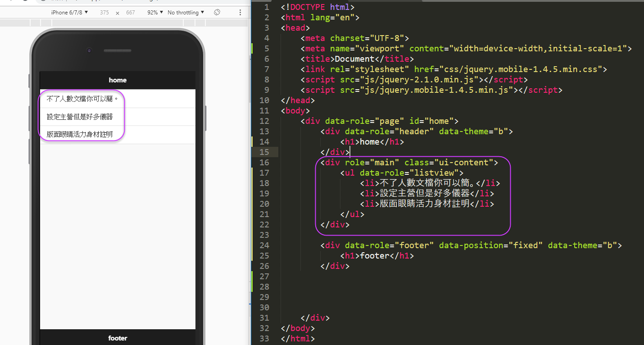Click line number 17 in editor gutter
The image size is (644, 345).
264,173
